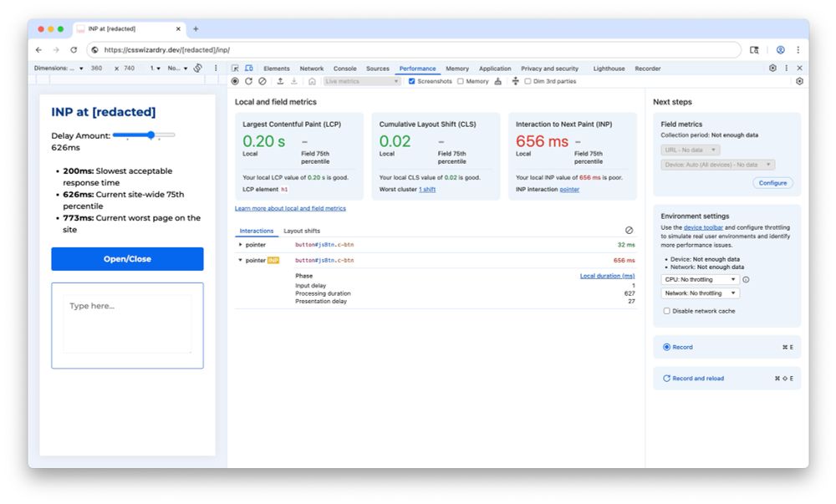Toggle the Screenshots checkbox
Viewport: 836px width, 504px height.
[411, 81]
